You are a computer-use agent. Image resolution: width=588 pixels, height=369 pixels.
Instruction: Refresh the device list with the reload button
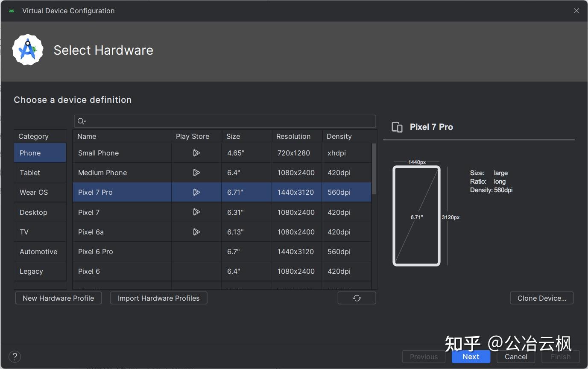click(x=357, y=298)
